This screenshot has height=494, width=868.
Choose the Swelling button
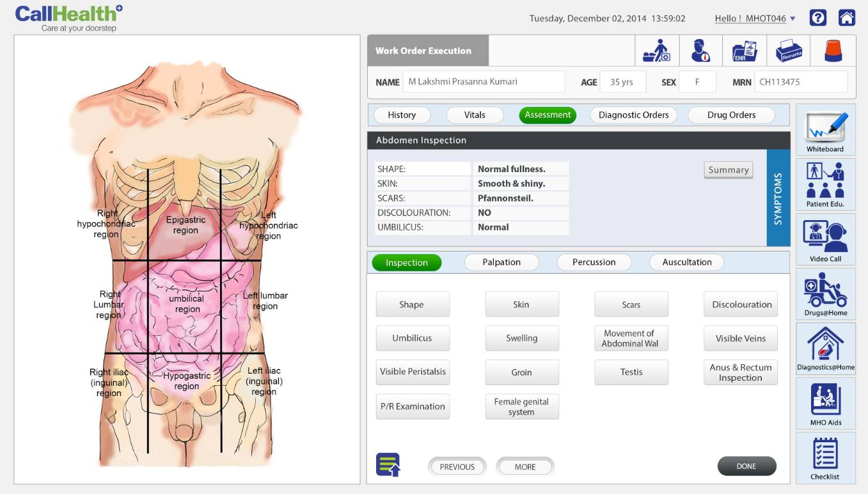522,338
